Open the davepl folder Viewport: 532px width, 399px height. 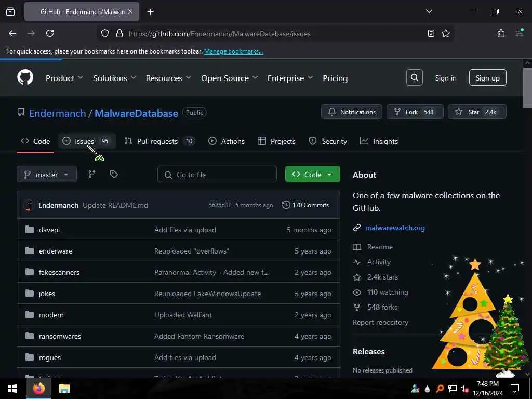pos(49,230)
